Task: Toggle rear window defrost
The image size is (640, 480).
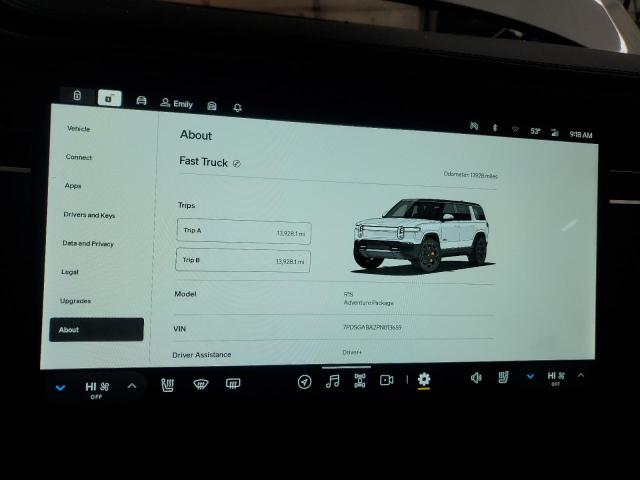Action: pyautogui.click(x=233, y=383)
